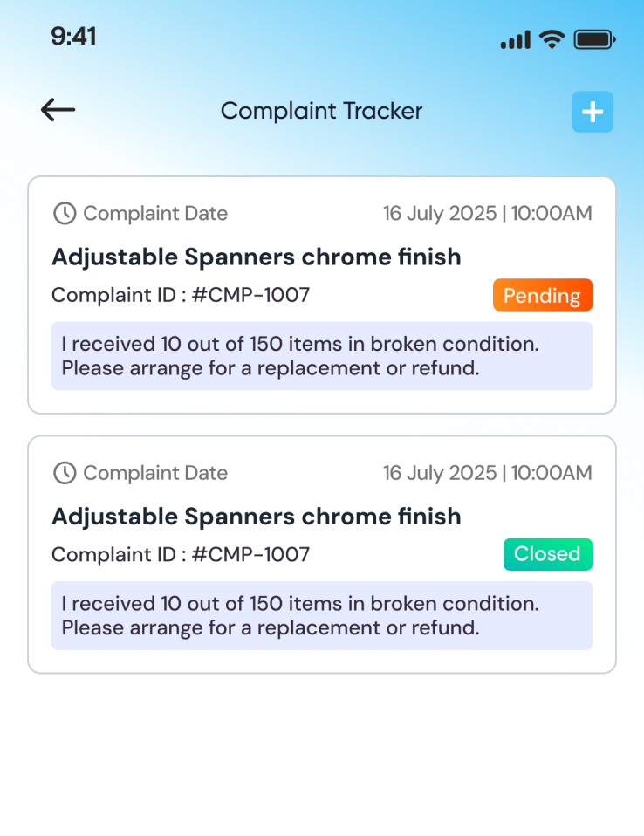This screenshot has height=836, width=644.
Task: Tap the Complaint Date label in the first card
Action: (x=155, y=213)
